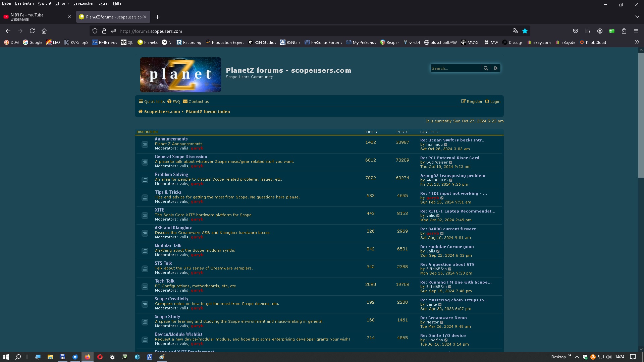Expand the Desktop chevron in the taskbar
This screenshot has width=644, height=362.
[x=570, y=357]
